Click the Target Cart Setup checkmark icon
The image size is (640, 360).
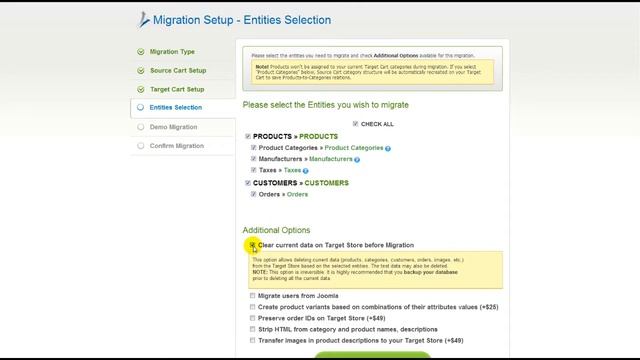click(x=141, y=89)
